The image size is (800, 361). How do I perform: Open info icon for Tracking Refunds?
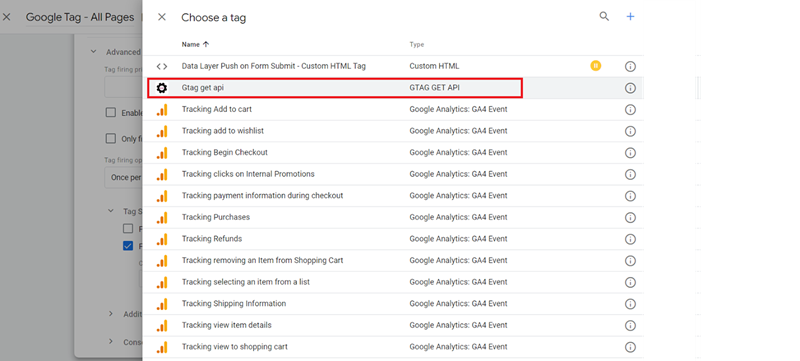[x=630, y=239]
